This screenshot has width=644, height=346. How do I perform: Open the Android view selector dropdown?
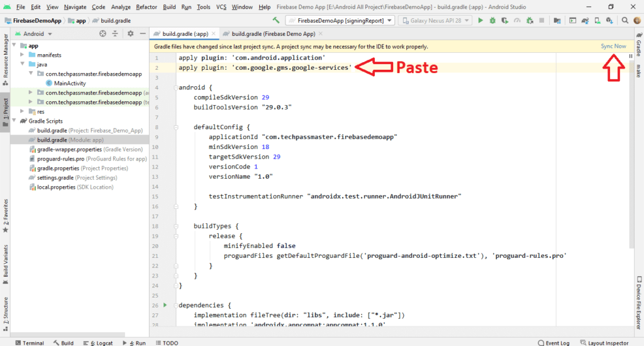click(x=34, y=34)
